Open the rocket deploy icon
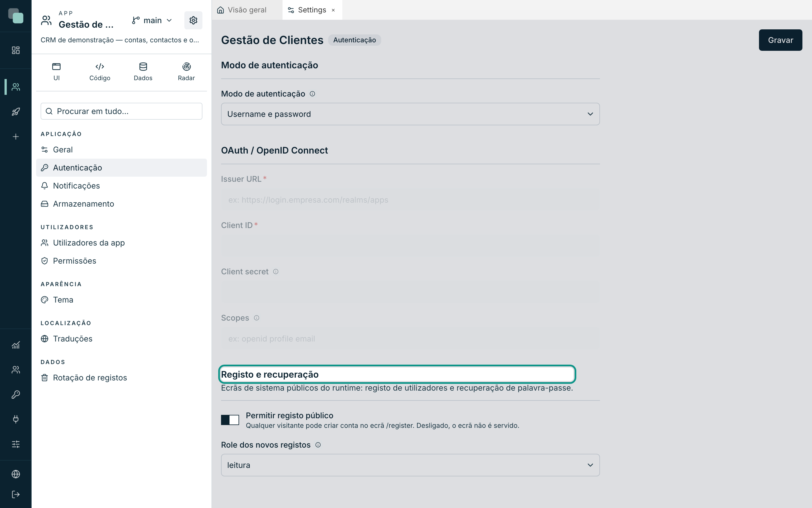This screenshot has height=508, width=812. pyautogui.click(x=16, y=112)
